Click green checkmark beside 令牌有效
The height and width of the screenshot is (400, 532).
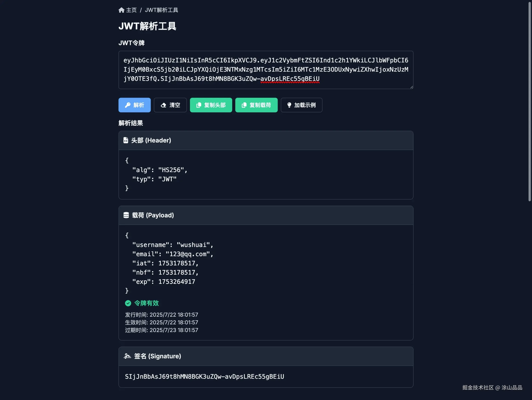(x=128, y=303)
